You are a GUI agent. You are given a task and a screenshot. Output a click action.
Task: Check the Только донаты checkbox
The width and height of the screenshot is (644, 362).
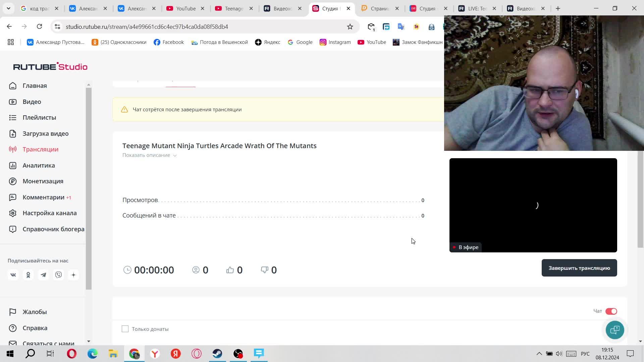click(125, 329)
